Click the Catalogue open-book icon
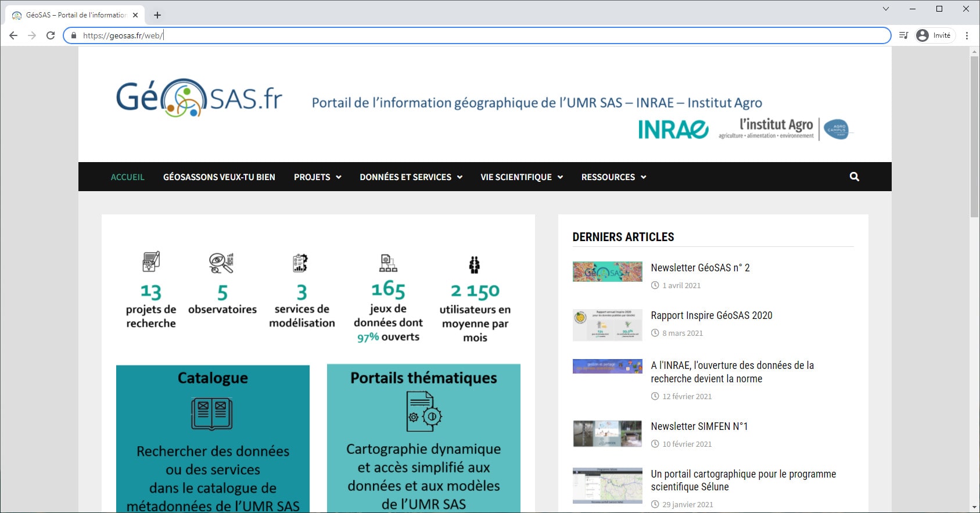Image resolution: width=980 pixels, height=513 pixels. coord(212,414)
